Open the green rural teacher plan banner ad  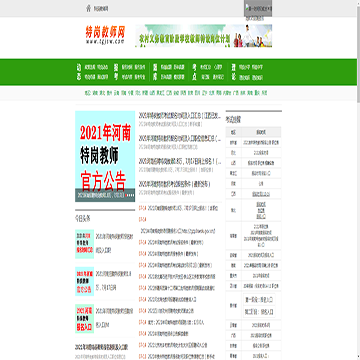(x=203, y=36)
